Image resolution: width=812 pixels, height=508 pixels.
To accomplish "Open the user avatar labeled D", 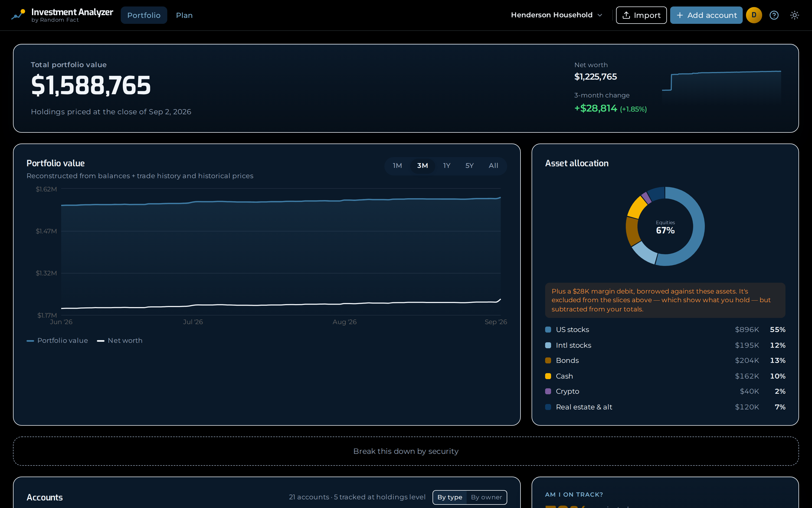I will [754, 15].
